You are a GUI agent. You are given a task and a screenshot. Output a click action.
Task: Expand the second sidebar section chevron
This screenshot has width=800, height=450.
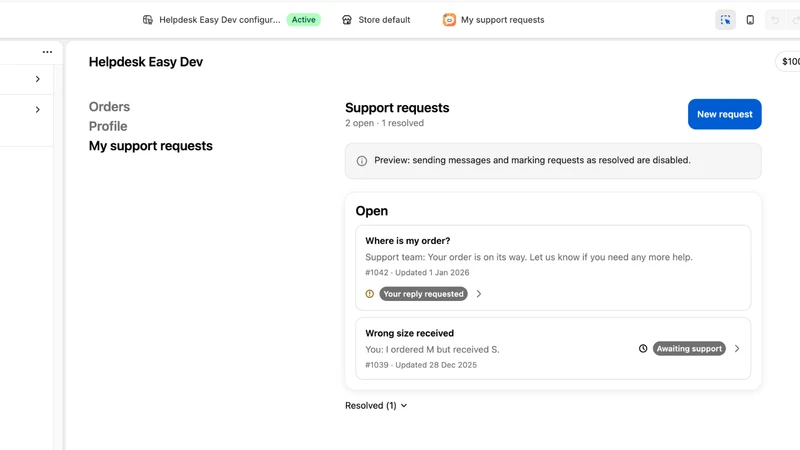point(38,110)
